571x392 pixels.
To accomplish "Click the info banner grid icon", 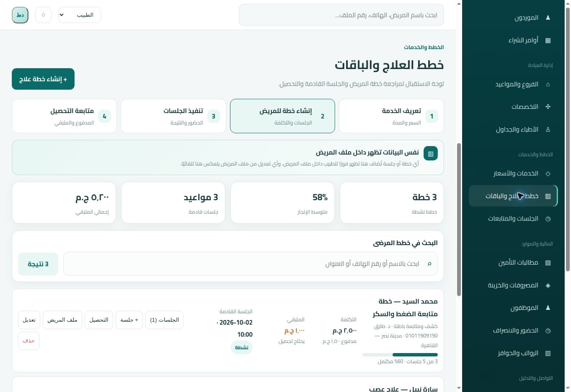I will 430,153.
